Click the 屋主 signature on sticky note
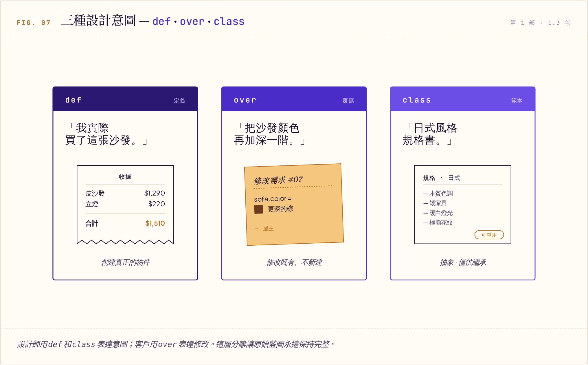This screenshot has width=588, height=365. (268, 229)
